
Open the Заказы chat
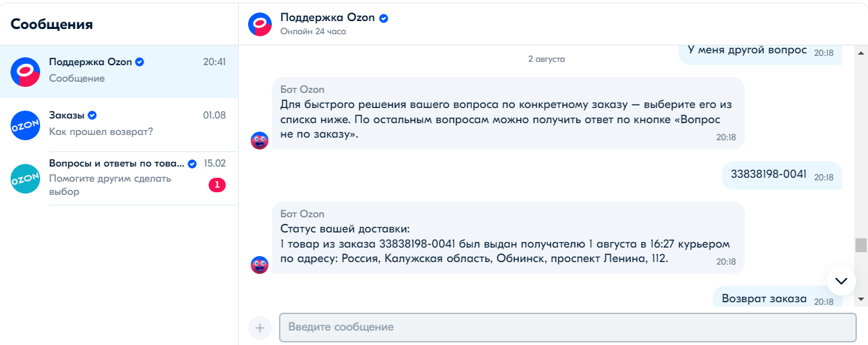118,124
